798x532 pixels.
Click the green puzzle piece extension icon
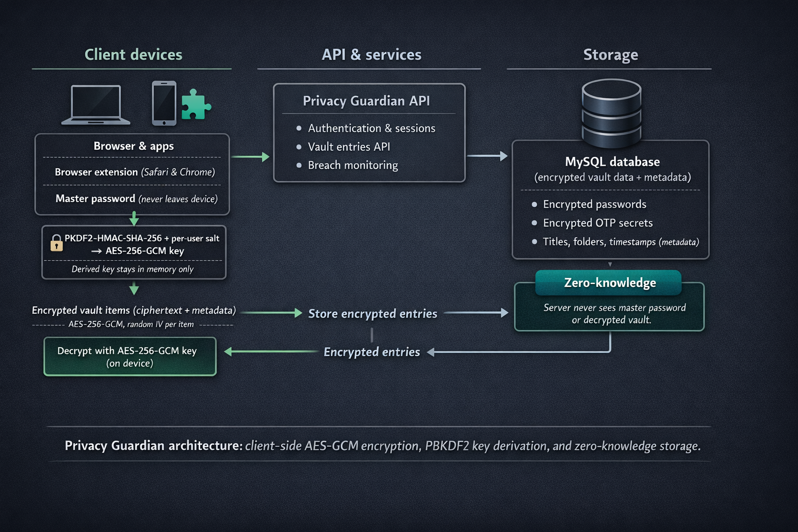pos(195,104)
